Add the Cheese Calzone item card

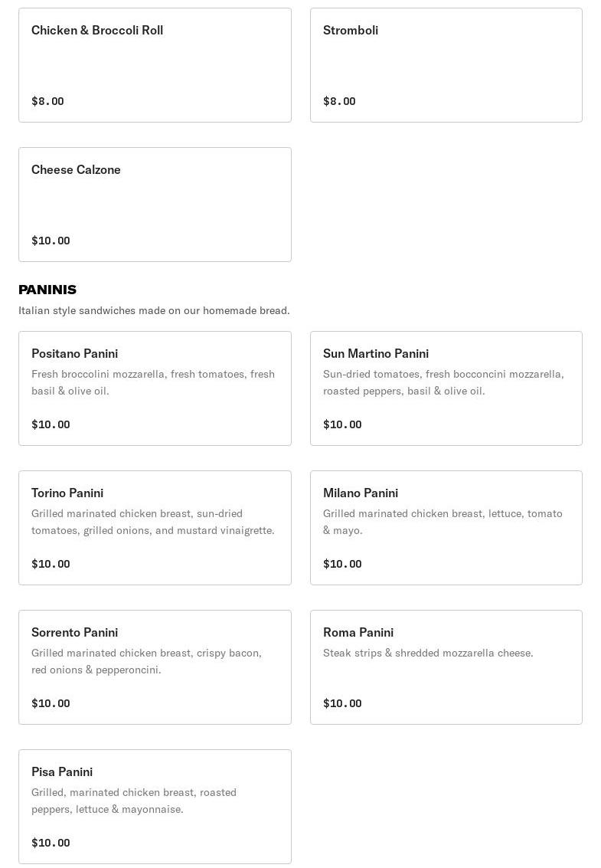[x=155, y=205]
